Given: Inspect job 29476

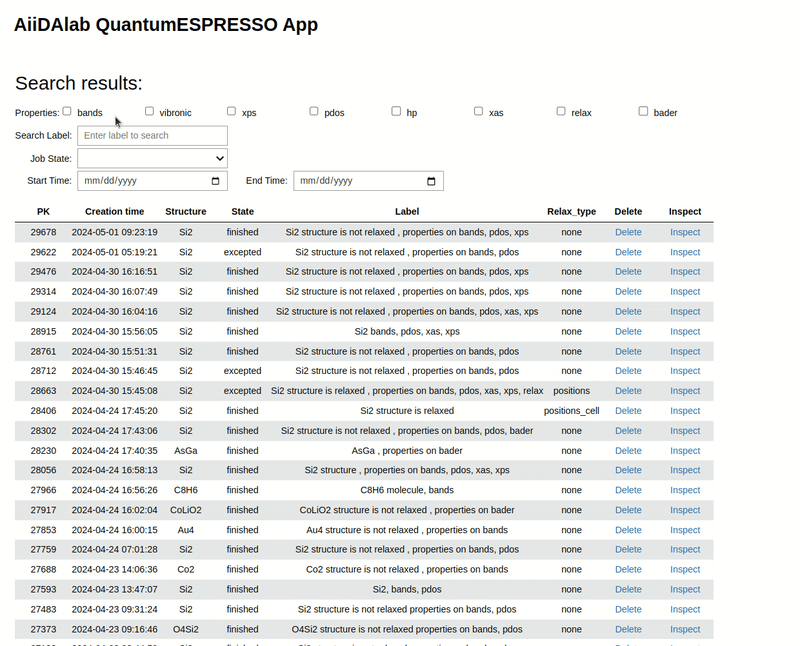Looking at the screenshot, I should (685, 271).
